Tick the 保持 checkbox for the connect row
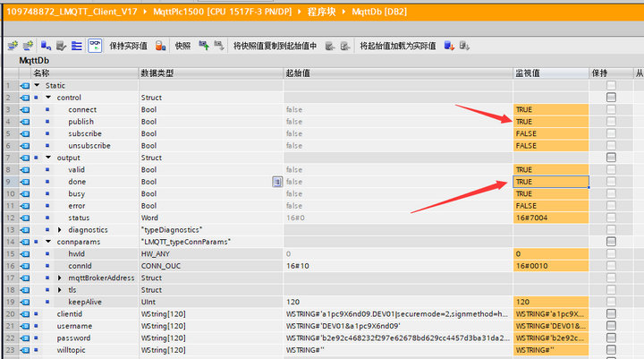644x359 pixels. (x=611, y=109)
